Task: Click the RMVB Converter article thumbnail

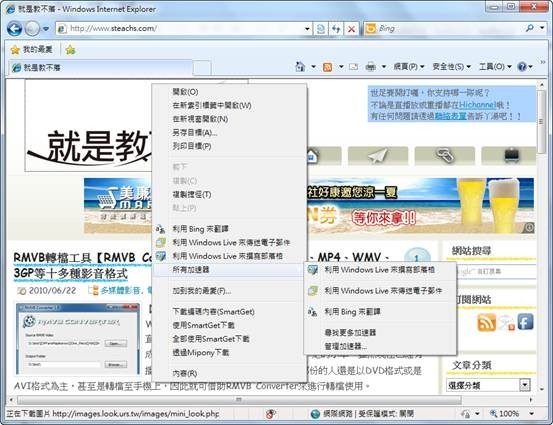Action: pyautogui.click(x=78, y=339)
